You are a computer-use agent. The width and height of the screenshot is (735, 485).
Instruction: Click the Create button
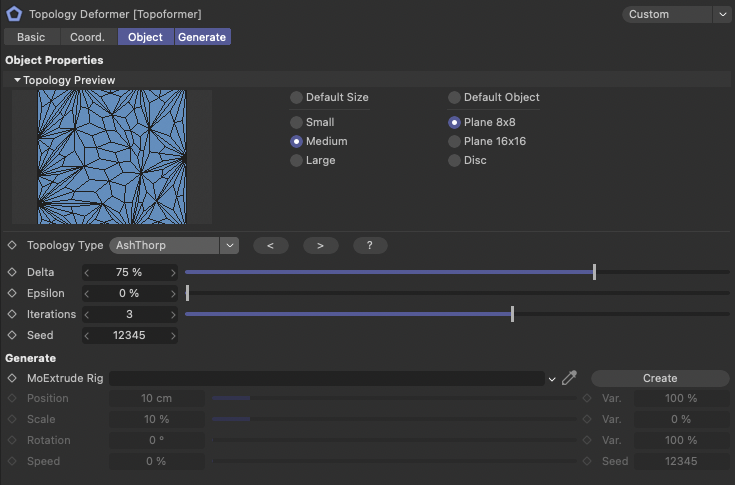pos(659,378)
